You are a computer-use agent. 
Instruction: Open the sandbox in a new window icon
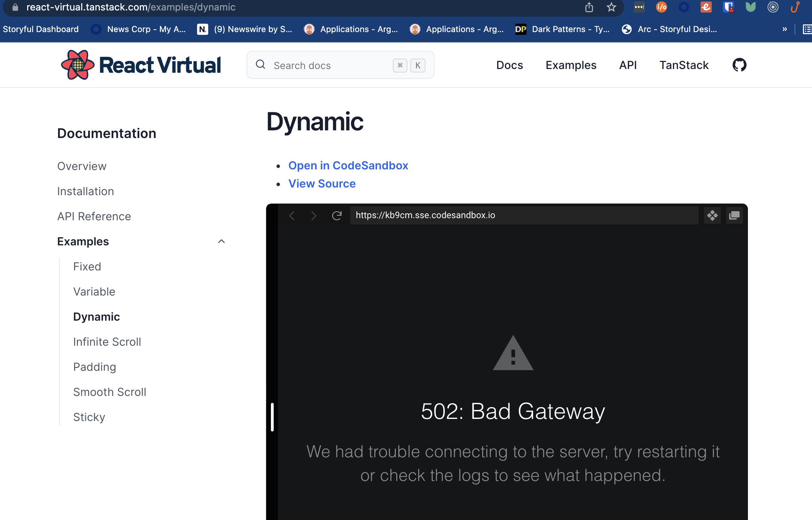(734, 215)
